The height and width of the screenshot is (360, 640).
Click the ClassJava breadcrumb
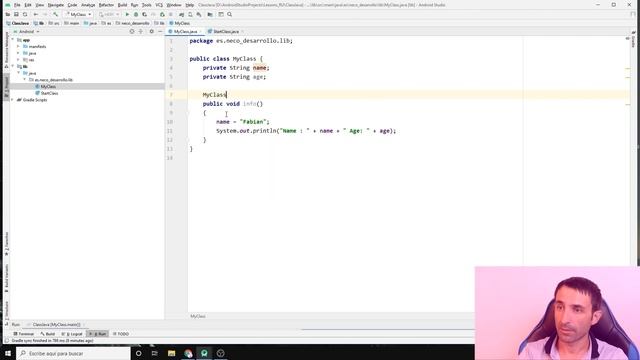(x=18, y=23)
